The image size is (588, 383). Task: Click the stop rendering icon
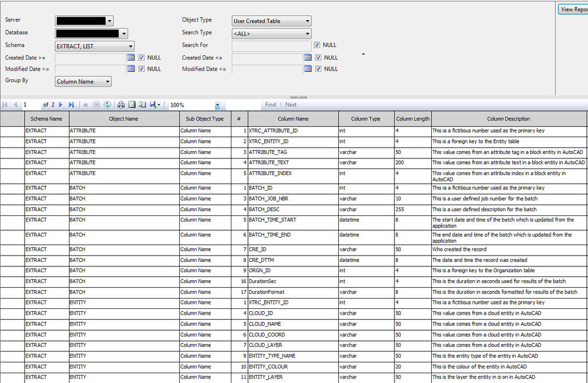[96, 105]
